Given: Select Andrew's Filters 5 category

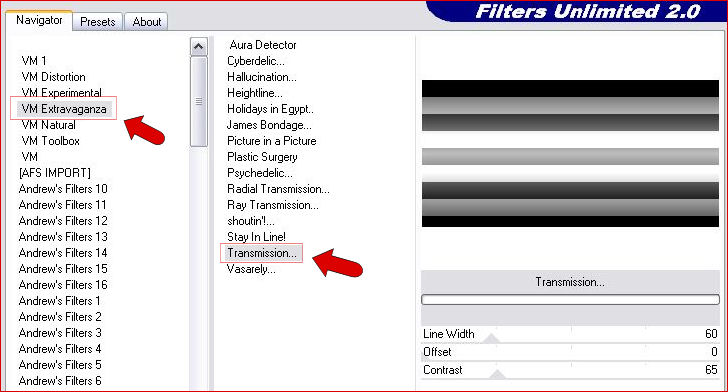Looking at the screenshot, I should (60, 365).
